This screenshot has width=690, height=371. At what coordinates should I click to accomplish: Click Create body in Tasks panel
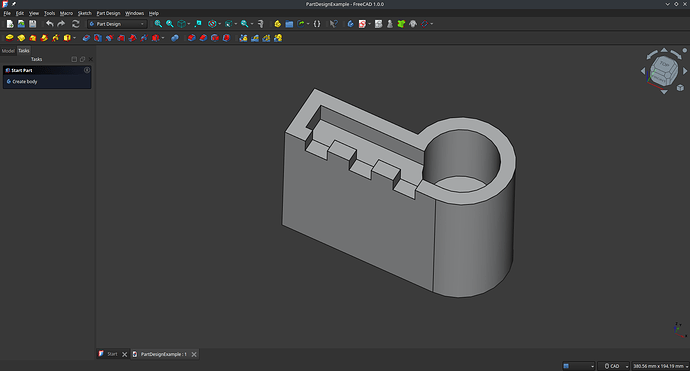click(x=25, y=81)
